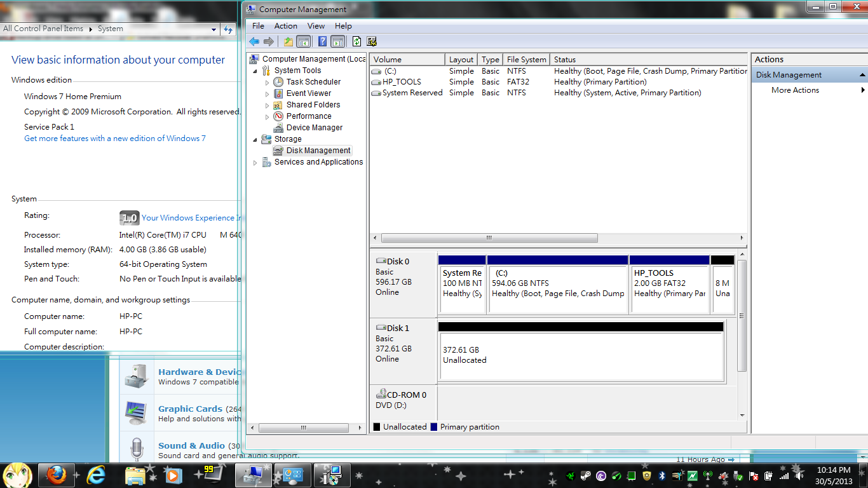Click the Refresh toolbar icon
This screenshot has width=868, height=488.
(356, 41)
